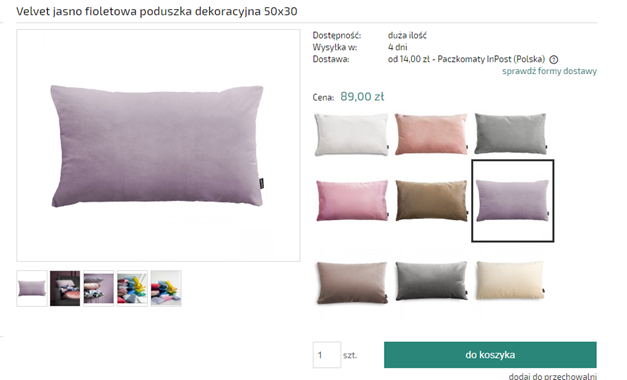This screenshot has height=380, width=627.
Task: Open first gallery thumbnail of violet pillow
Action: pyautogui.click(x=32, y=288)
